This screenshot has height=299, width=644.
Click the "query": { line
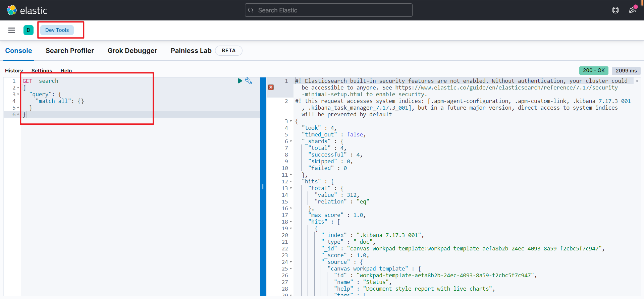pyautogui.click(x=45, y=94)
